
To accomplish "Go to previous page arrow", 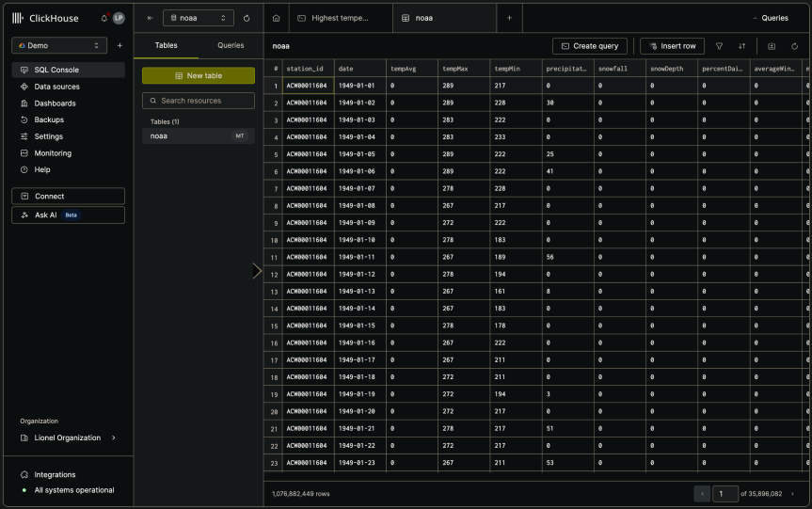I will [702, 494].
